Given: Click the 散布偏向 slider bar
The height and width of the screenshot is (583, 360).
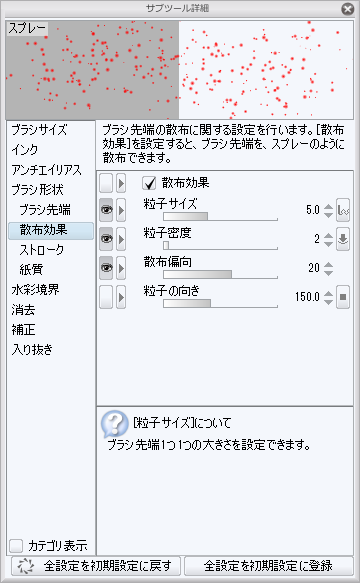Looking at the screenshot, I should [221, 274].
